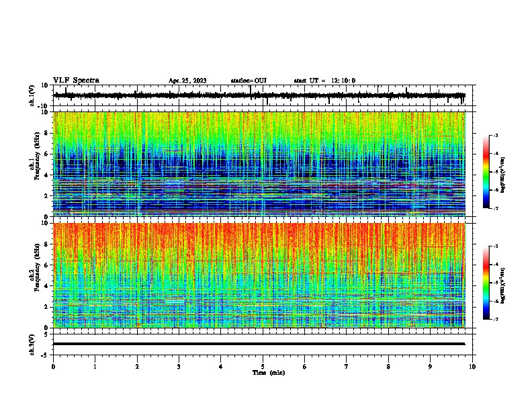This screenshot has height=411, width=532.
Task: Click time axis tick label "8"
Action: [x=388, y=367]
